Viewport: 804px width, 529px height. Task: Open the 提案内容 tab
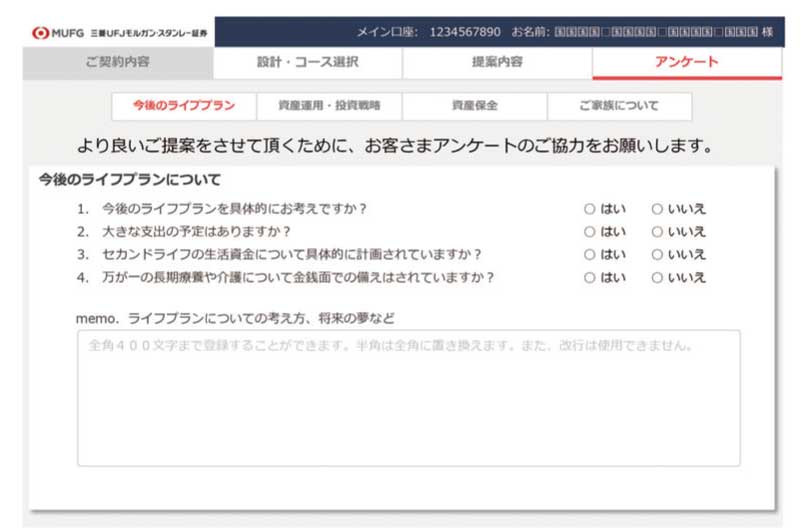[x=497, y=62]
